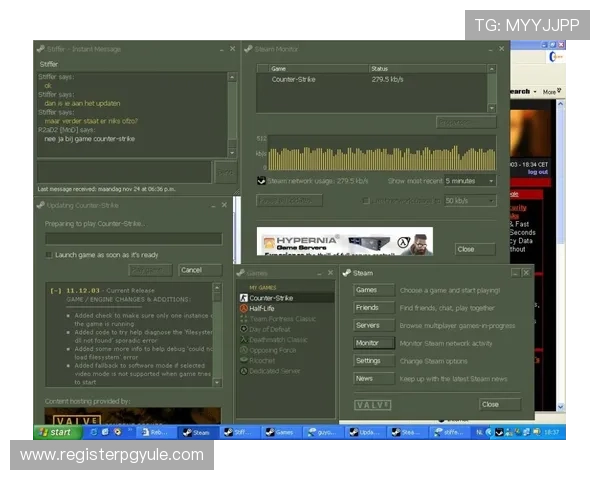Expand the 50 kb/s bandwidth dropdown

click(x=469, y=201)
